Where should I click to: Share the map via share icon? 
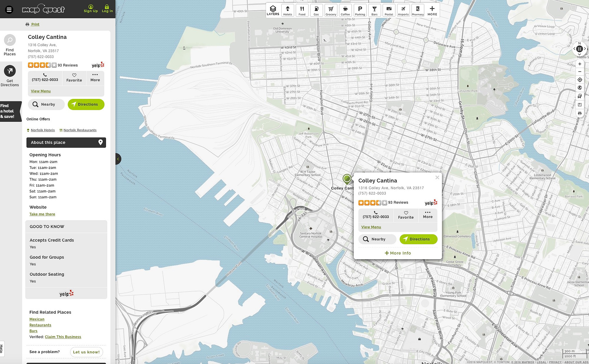[580, 105]
